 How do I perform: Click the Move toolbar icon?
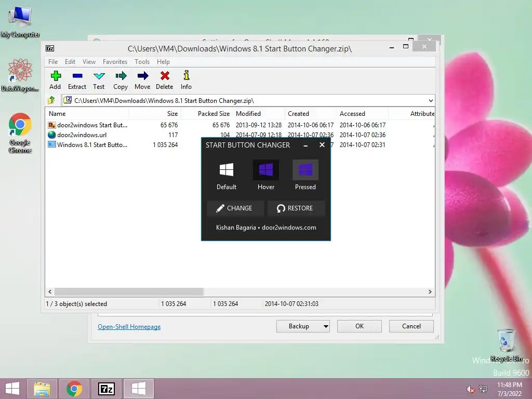[x=142, y=76]
